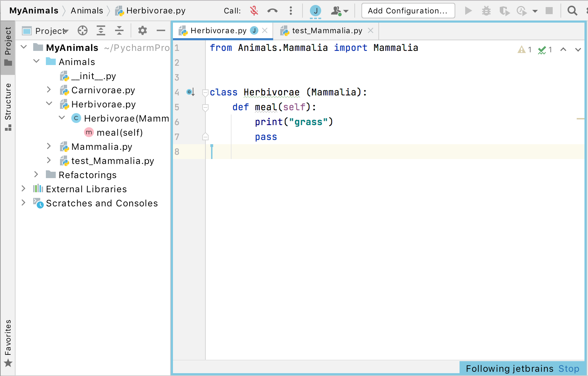The width and height of the screenshot is (588, 376).
Task: Stop following jetbrains via the Stop link
Action: pyautogui.click(x=569, y=368)
